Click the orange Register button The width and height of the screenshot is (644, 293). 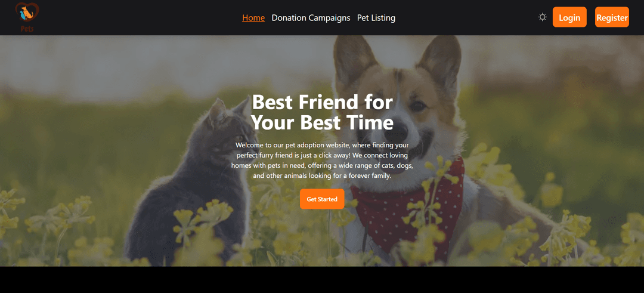(612, 17)
